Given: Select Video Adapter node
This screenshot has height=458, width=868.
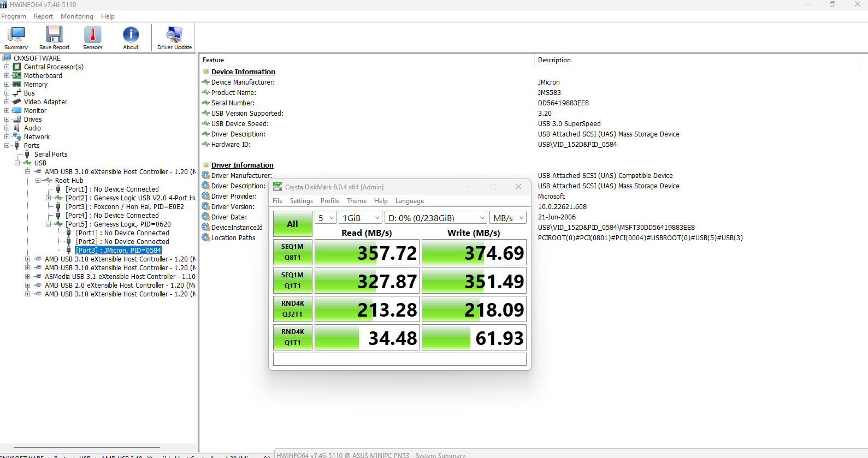Looking at the screenshot, I should 45,102.
